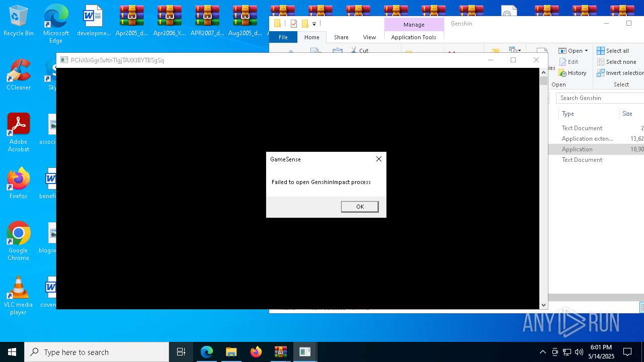Open Adobe Acrobat desktop shortcut

pyautogui.click(x=19, y=133)
